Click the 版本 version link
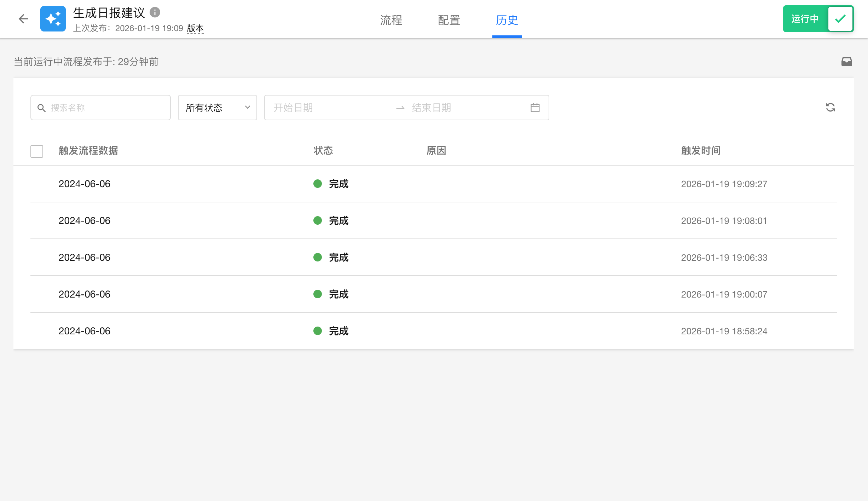The width and height of the screenshot is (868, 501). pos(195,28)
